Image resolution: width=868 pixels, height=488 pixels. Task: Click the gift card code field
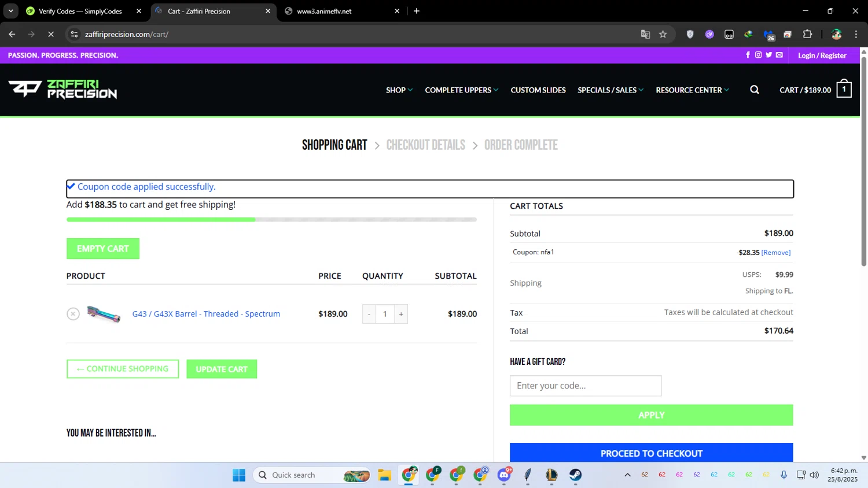tap(586, 386)
